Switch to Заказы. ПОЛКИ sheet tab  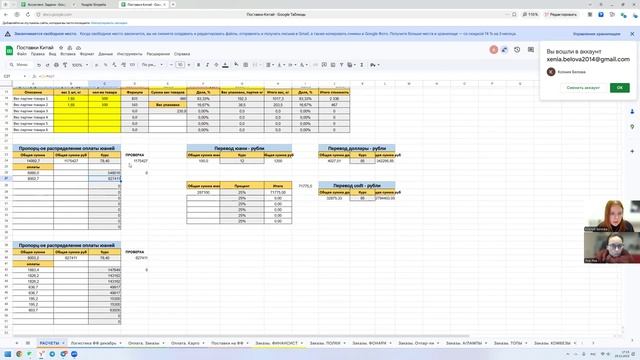tap(325, 343)
